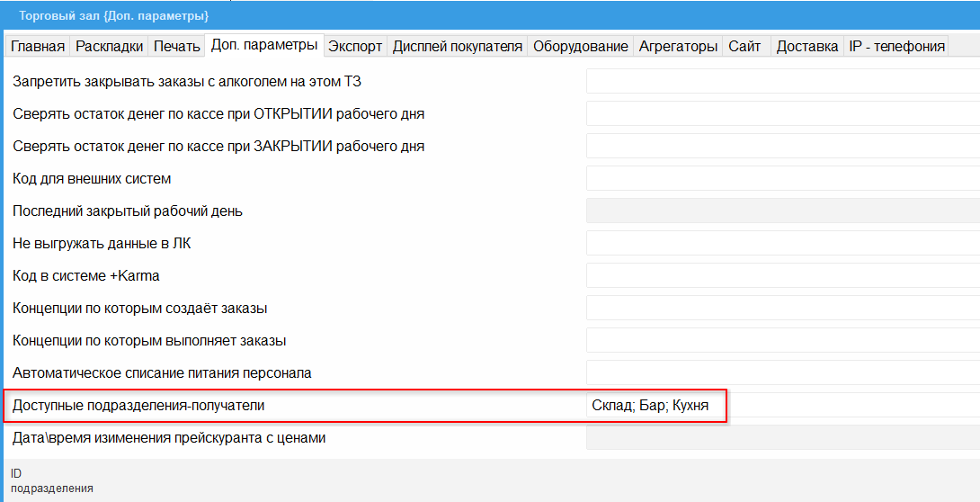Viewport: 980px width, 502px height.
Task: Select the Доп. параметры tab
Action: (x=264, y=45)
